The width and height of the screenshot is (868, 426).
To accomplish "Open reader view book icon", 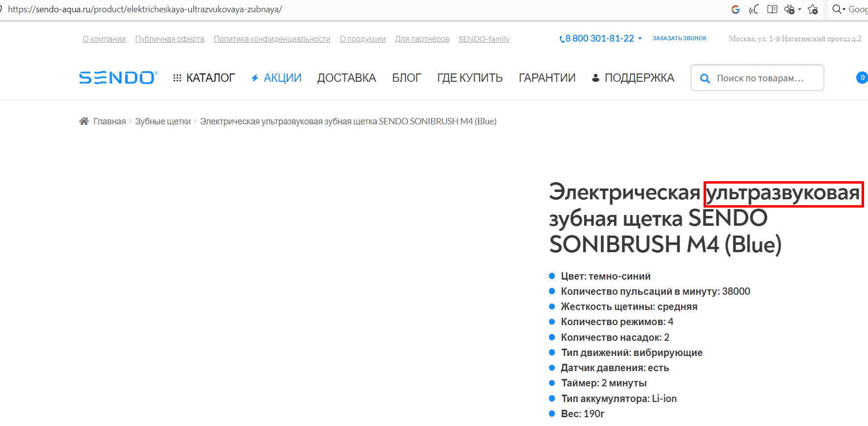I will coord(773,9).
